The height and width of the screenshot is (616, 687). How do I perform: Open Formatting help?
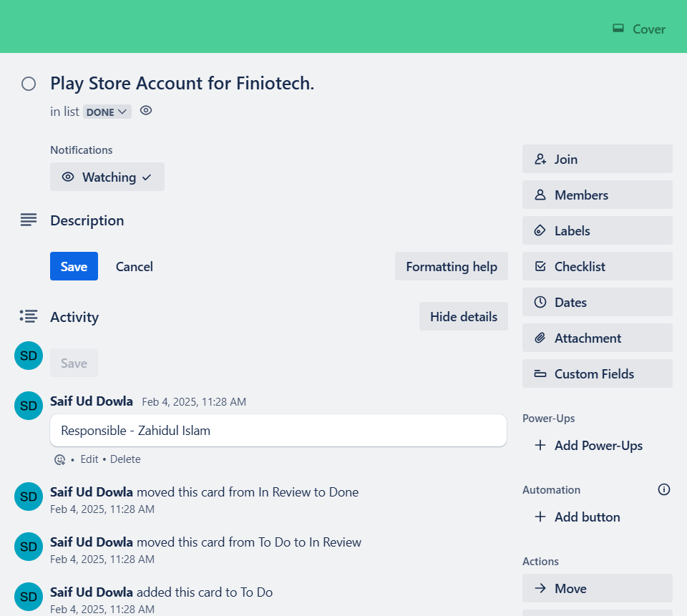pos(452,266)
